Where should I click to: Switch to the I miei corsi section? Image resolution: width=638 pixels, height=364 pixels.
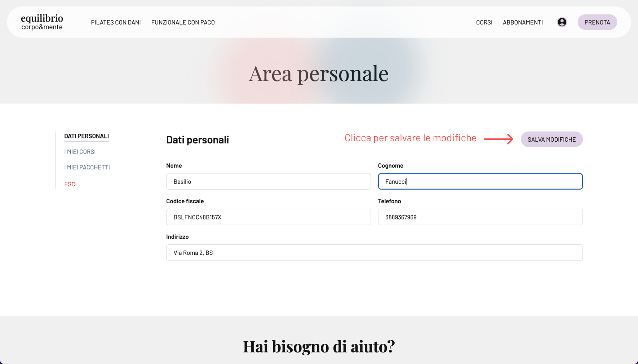80,152
